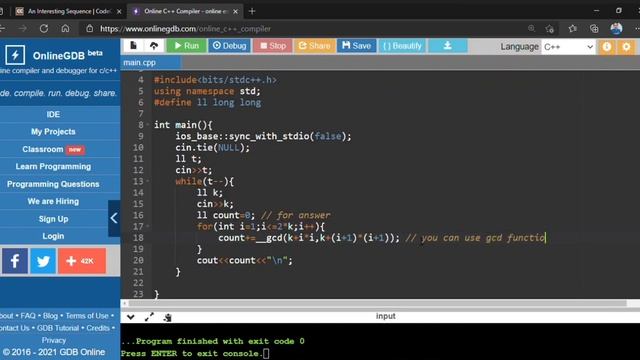Click the OnlineGDB lightning logo
This screenshot has height=360, width=640.
coord(15,55)
